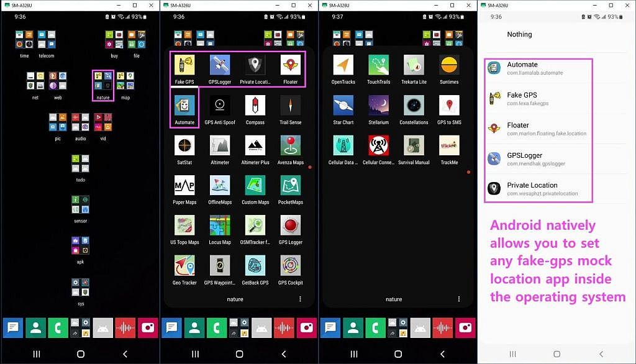Viewport: 636px width, 364px height.
Task: Open Paper Maps app
Action: (x=184, y=186)
